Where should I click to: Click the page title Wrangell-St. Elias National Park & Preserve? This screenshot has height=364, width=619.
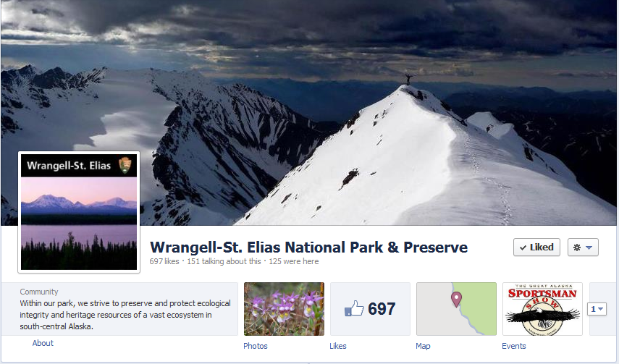point(308,247)
